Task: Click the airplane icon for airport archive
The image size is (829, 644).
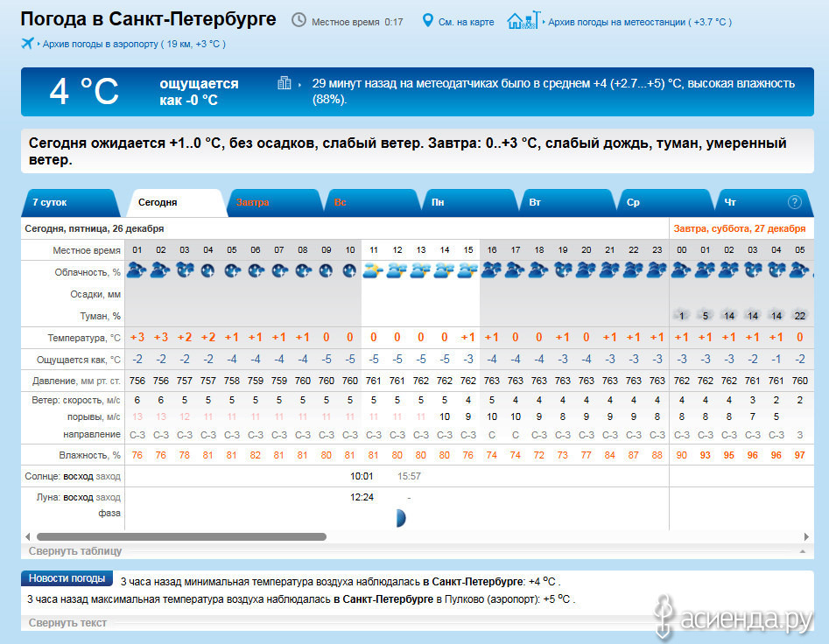Action: 27,43
